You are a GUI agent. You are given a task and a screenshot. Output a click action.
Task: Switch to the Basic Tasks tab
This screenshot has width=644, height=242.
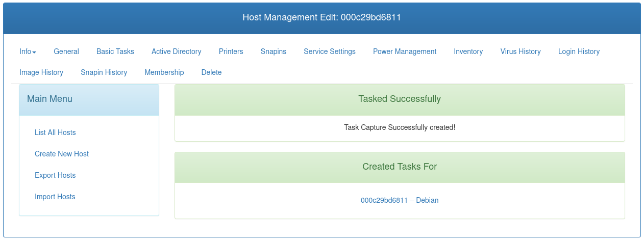coord(115,51)
